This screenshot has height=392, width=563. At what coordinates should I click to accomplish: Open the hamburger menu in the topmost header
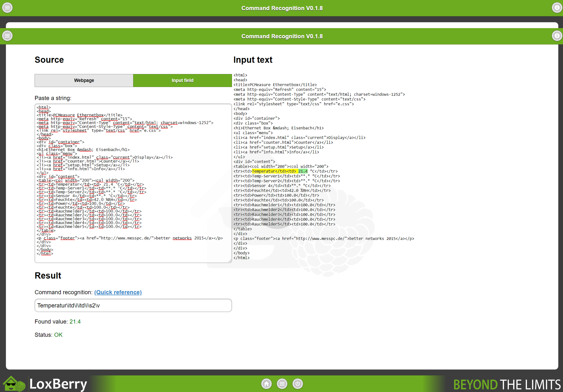[x=7, y=8]
